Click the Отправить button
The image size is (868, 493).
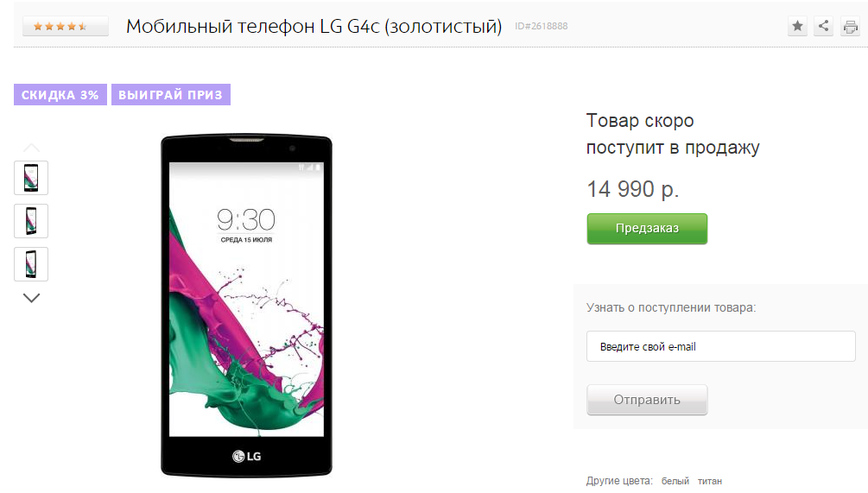coord(647,400)
